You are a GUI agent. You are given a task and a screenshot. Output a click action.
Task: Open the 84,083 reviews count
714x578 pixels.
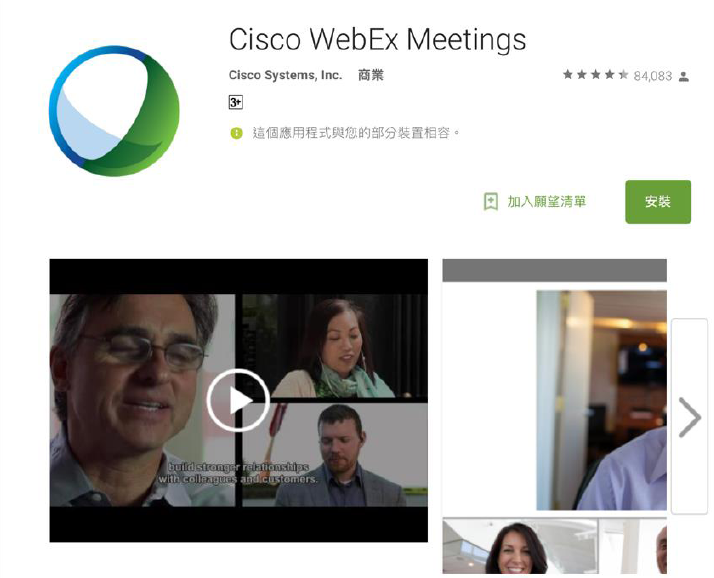coord(653,76)
